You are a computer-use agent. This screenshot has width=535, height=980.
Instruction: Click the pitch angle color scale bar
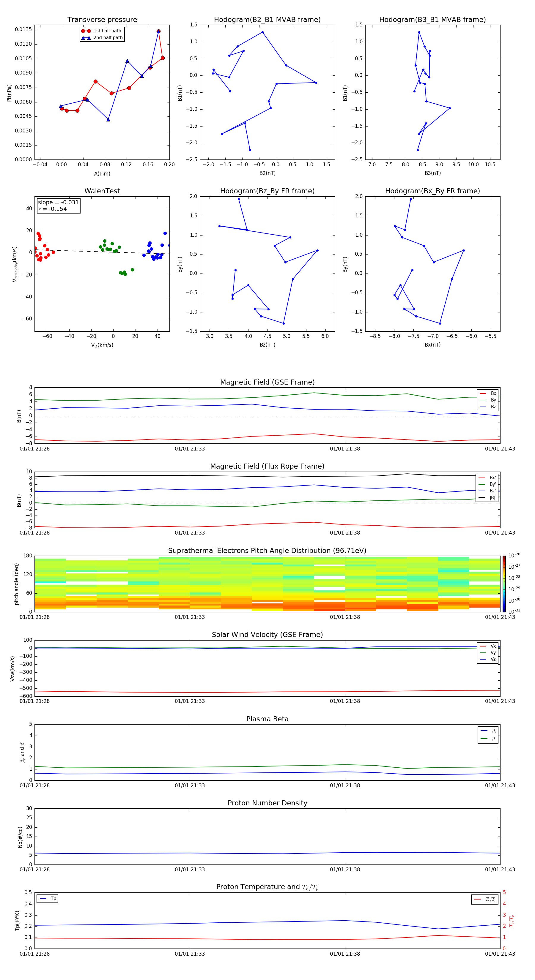point(504,584)
